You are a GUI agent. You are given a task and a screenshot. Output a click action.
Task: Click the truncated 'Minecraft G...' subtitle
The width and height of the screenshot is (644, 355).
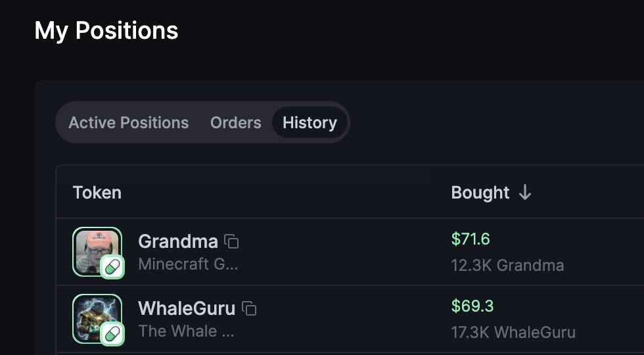point(188,264)
